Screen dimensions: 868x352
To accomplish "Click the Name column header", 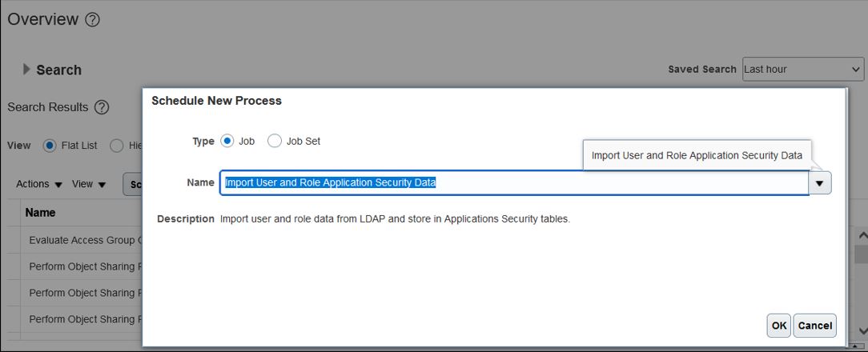I will 40,213.
